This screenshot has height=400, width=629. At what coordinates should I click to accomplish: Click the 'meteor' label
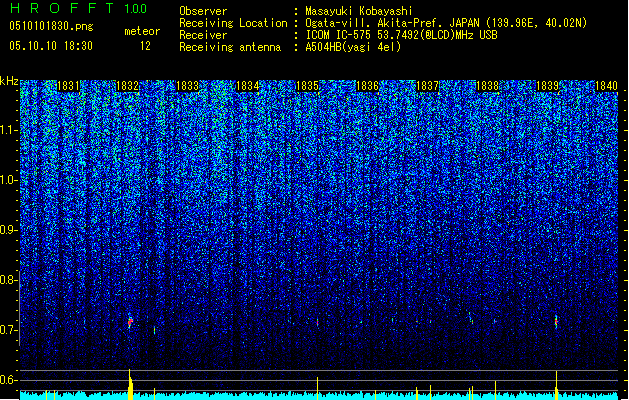coord(142,31)
